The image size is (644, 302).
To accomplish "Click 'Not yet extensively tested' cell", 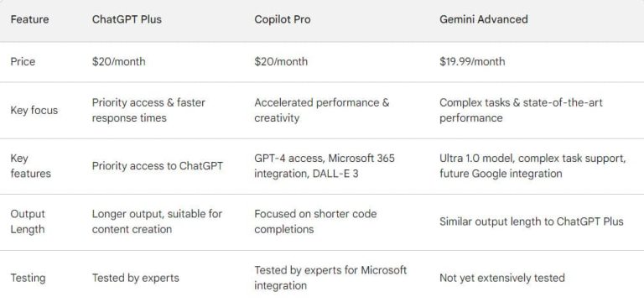I will click(502, 278).
